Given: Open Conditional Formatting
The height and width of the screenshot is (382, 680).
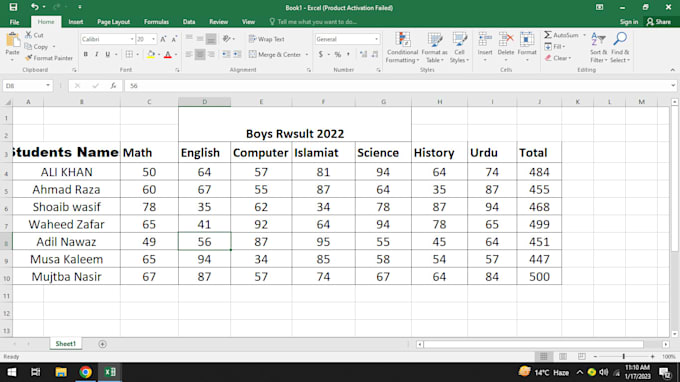Looking at the screenshot, I should click(x=402, y=47).
